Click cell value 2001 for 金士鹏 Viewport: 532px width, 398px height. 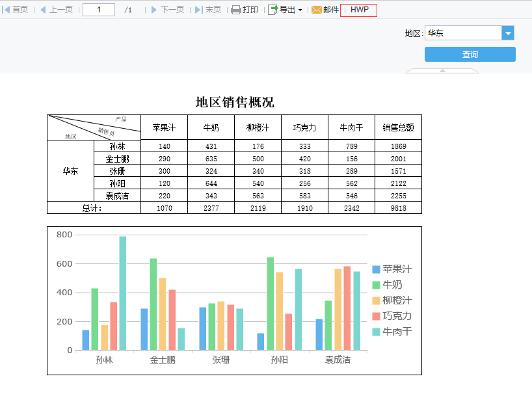pos(398,159)
